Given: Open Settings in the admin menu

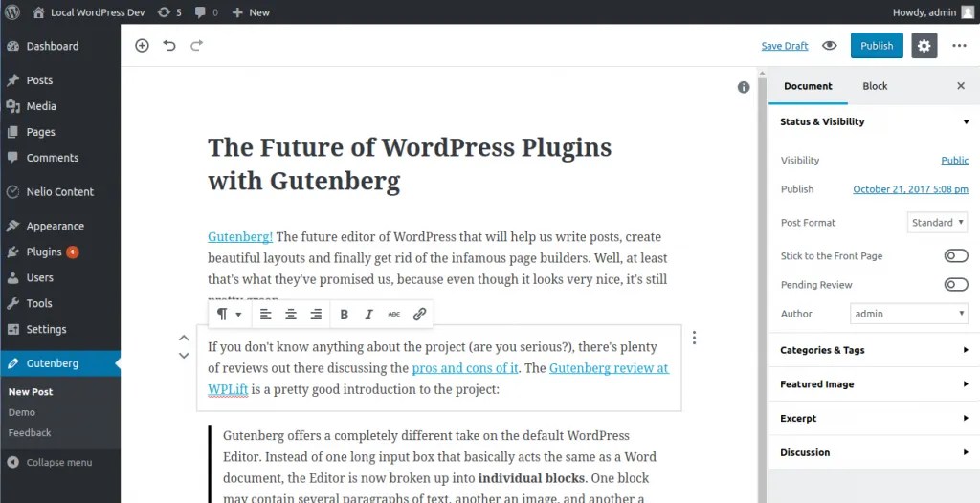Looking at the screenshot, I should click(x=60, y=329).
